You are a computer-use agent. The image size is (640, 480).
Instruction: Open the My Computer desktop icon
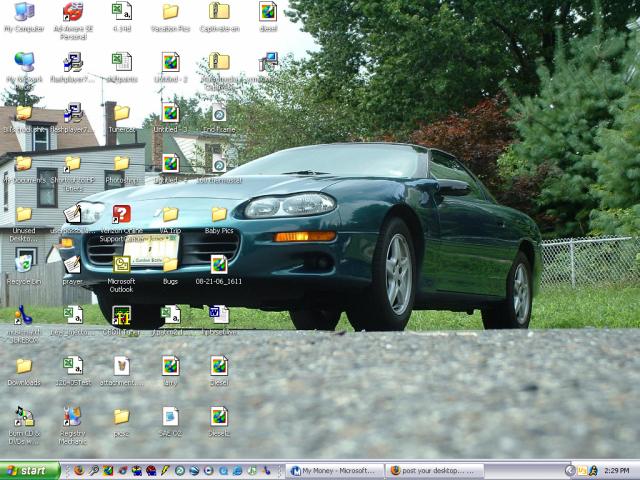(x=23, y=13)
